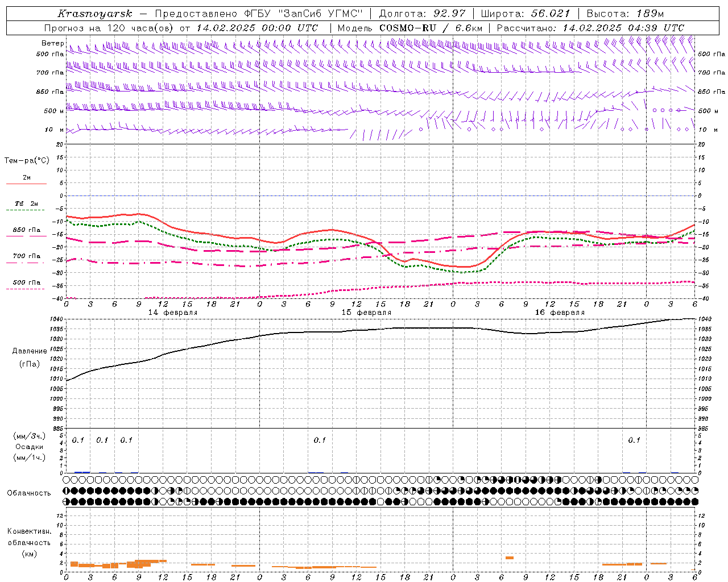Screen dimensions: 728x582
Task: Click the "Модель COSMO-RU / 6.6км" text
Action: 410,28
